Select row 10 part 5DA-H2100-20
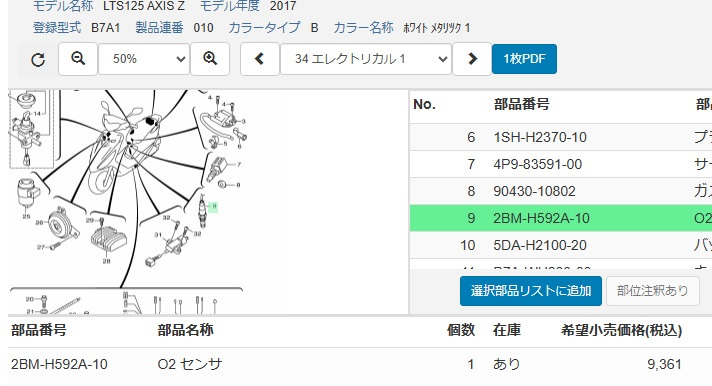 point(561,245)
